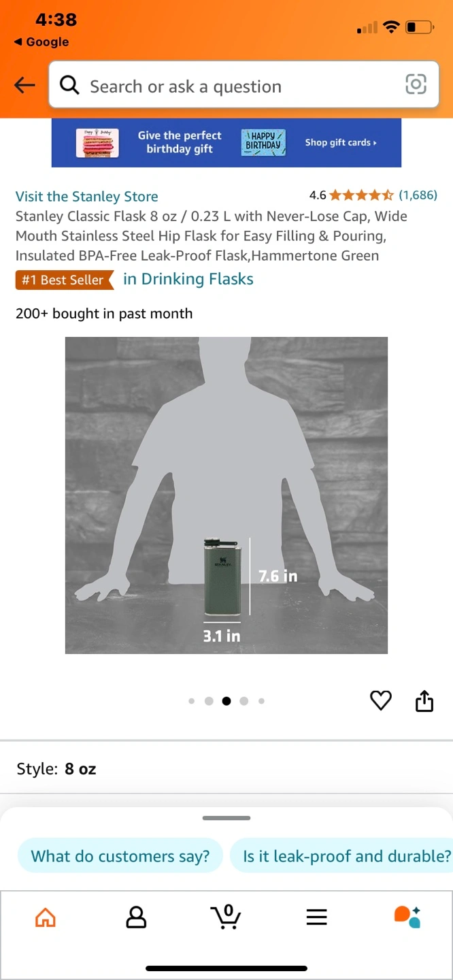The height and width of the screenshot is (980, 453).
Task: Return to Google app
Action: [x=41, y=42]
